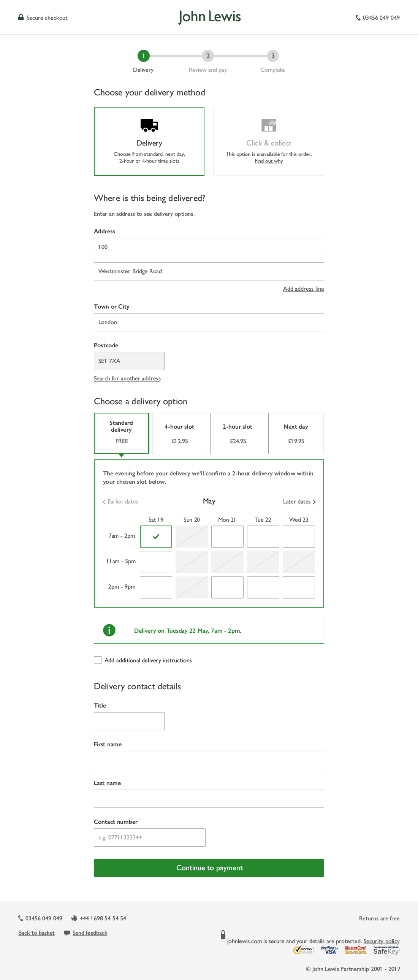Select Wed 23 2pm - 9pm slot
The width and height of the screenshot is (418, 980).
[299, 587]
